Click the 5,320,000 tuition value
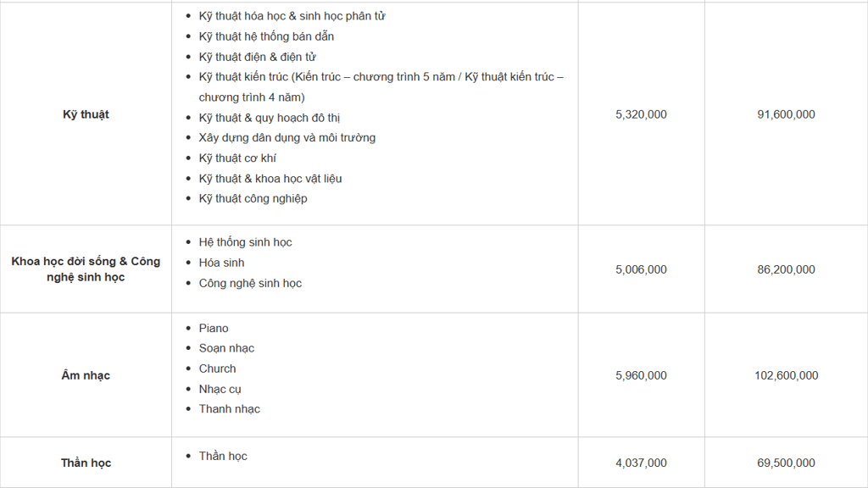The image size is (868, 488). (641, 114)
